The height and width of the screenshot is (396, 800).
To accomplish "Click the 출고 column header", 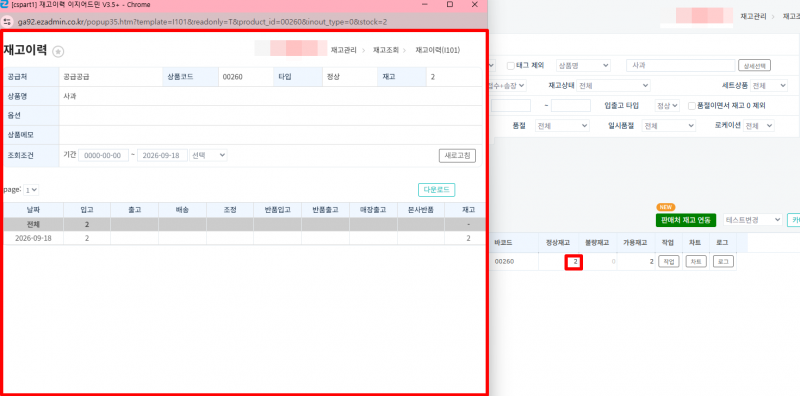I will click(134, 210).
